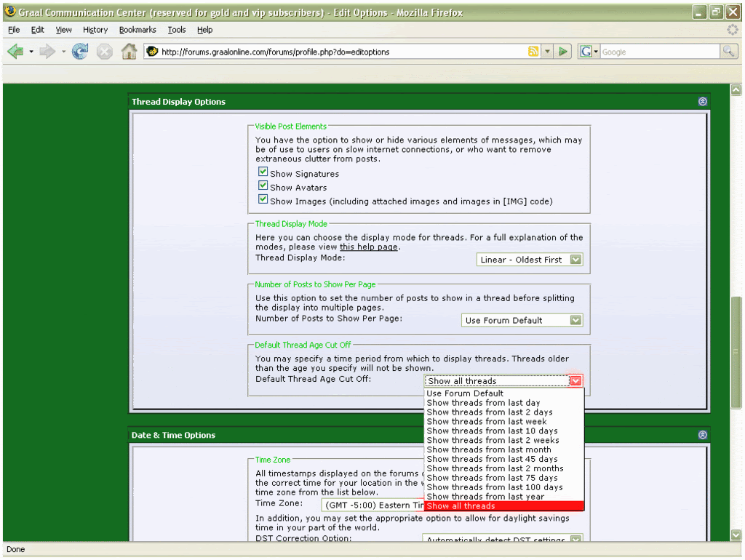This screenshot has height=560, width=745.
Task: Focus the URL address field
Action: click(x=342, y=52)
